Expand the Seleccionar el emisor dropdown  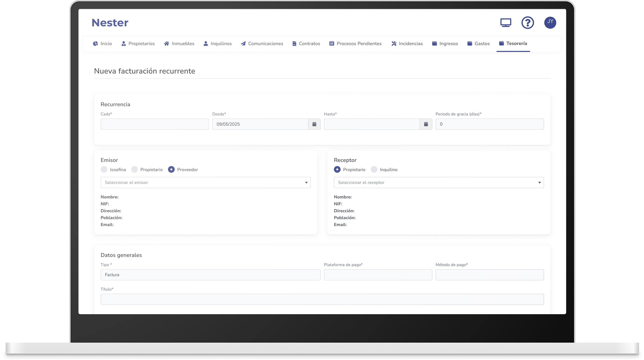pos(206,182)
